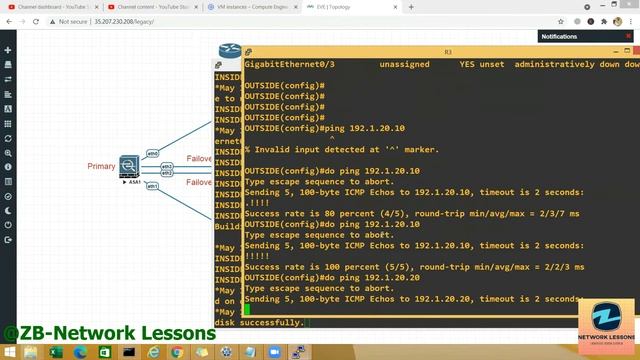
Task: Click the Notifications panel header
Action: [585, 36]
